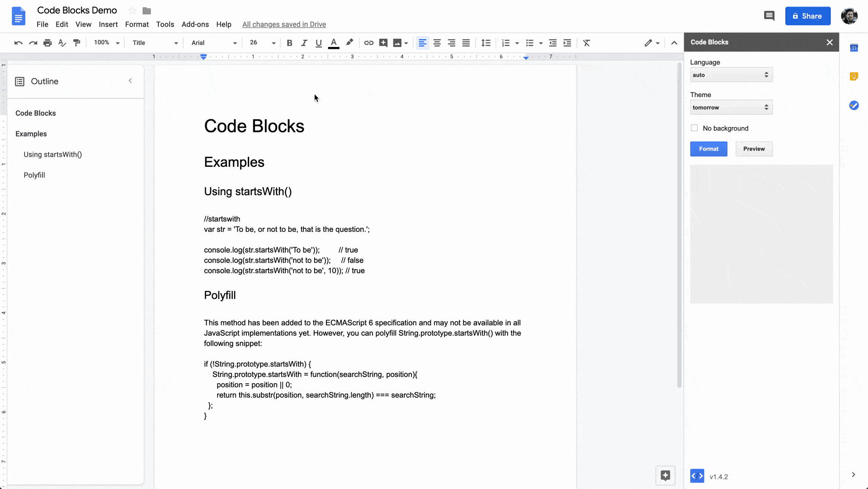Click the Preview button in Code Blocks
Image resolution: width=868 pixels, height=489 pixels.
click(754, 148)
